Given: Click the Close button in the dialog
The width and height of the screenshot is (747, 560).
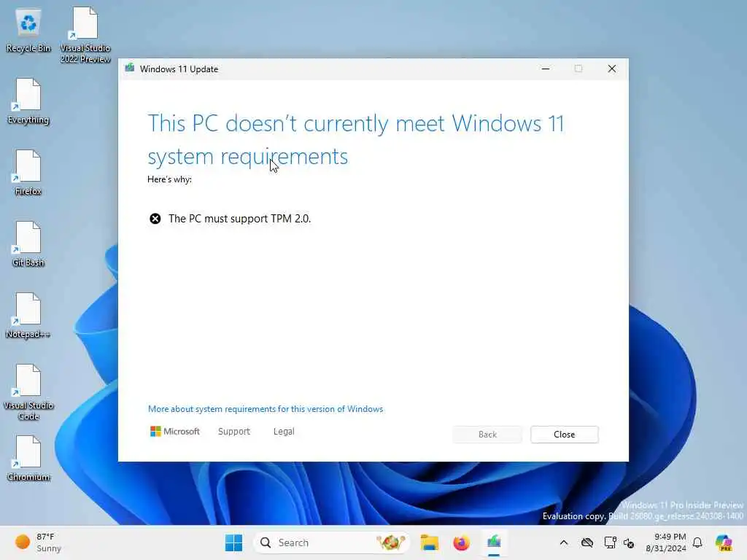Looking at the screenshot, I should tap(564, 435).
